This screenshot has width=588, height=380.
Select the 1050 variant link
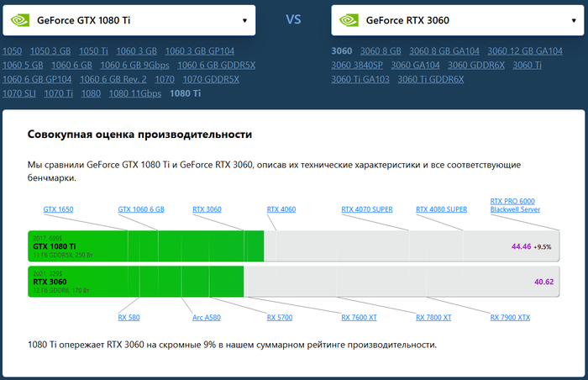click(x=12, y=51)
